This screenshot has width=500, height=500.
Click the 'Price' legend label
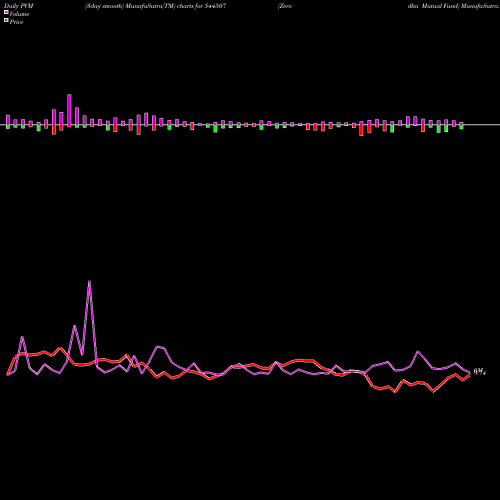click(16, 22)
